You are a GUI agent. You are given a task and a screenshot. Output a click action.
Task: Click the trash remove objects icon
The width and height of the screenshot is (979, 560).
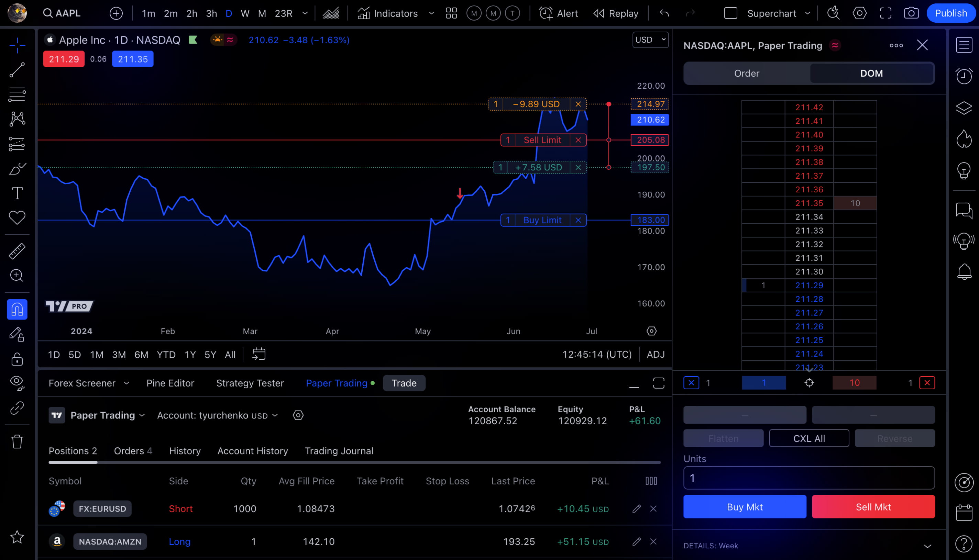click(x=17, y=441)
